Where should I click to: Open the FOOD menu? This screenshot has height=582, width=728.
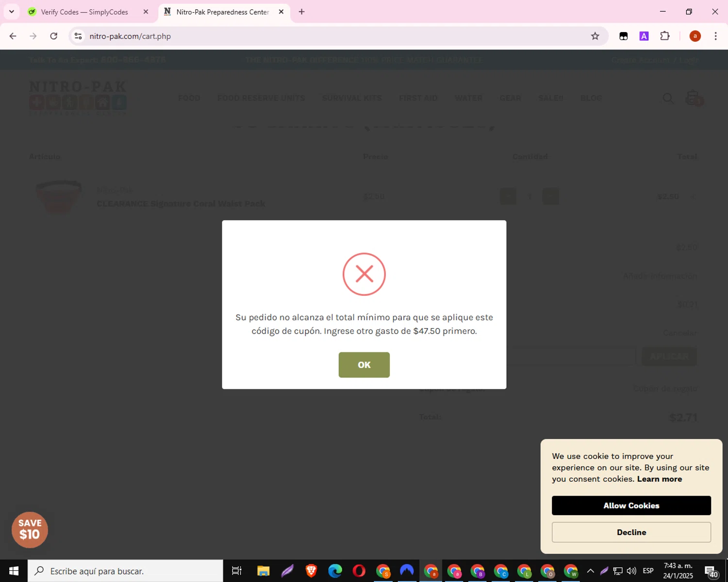pos(189,98)
